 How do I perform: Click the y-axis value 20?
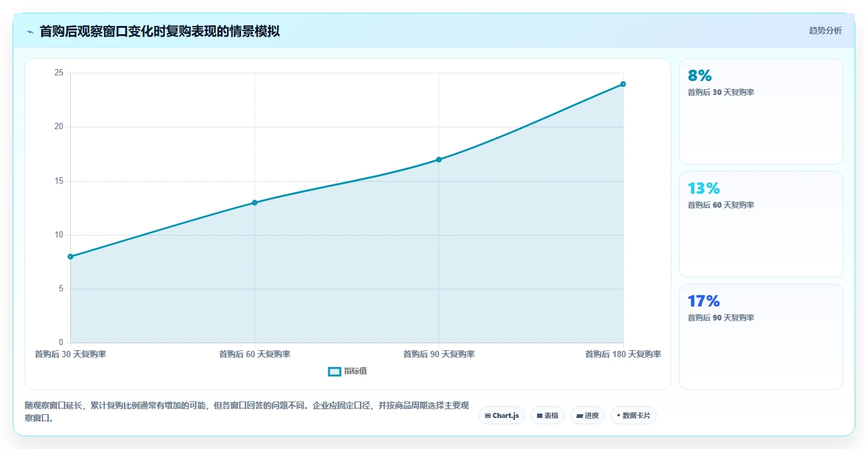point(59,127)
